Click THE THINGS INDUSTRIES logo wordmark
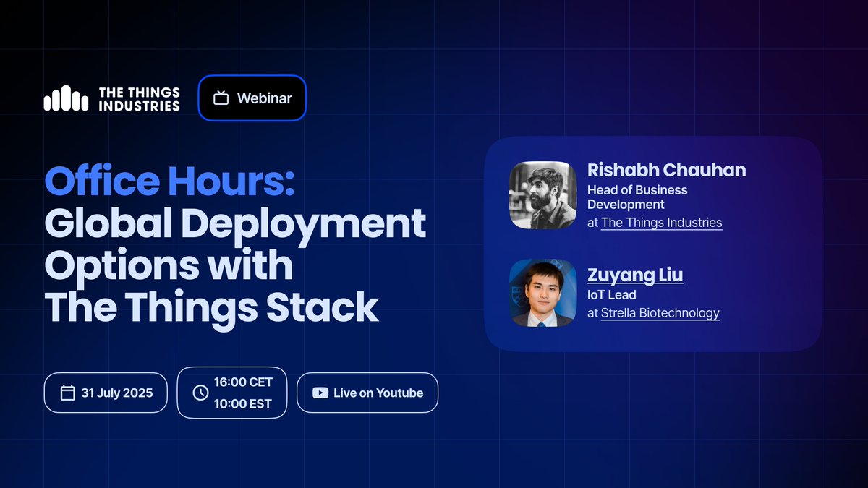 pyautogui.click(x=139, y=99)
